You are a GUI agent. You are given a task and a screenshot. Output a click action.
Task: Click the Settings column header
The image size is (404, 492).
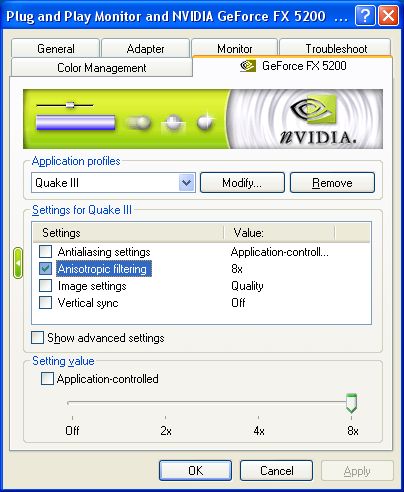click(128, 232)
